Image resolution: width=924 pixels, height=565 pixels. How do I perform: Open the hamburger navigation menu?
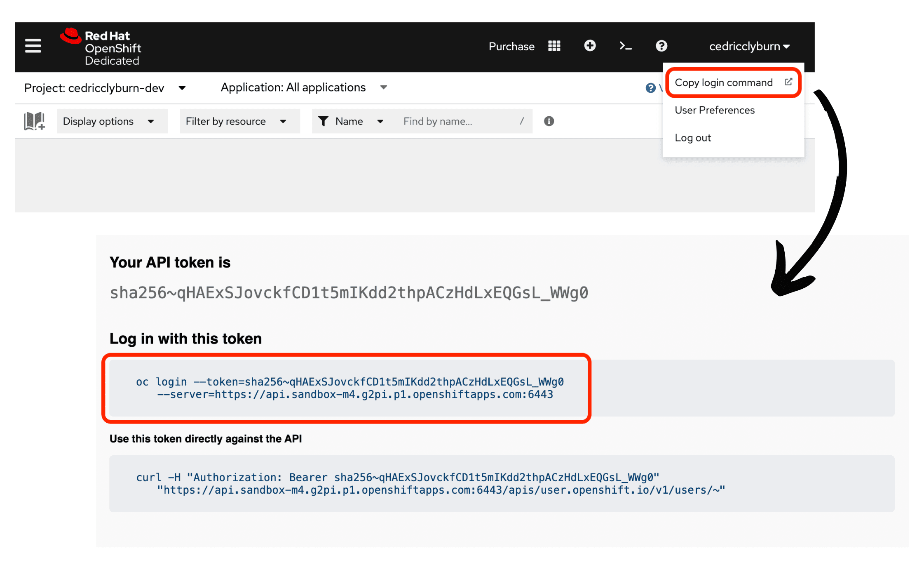(33, 46)
